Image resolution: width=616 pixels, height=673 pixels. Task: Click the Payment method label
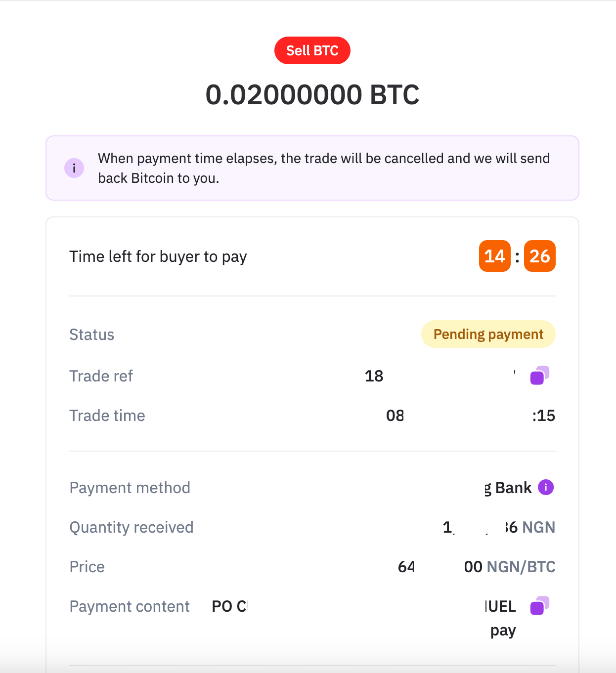[130, 488]
